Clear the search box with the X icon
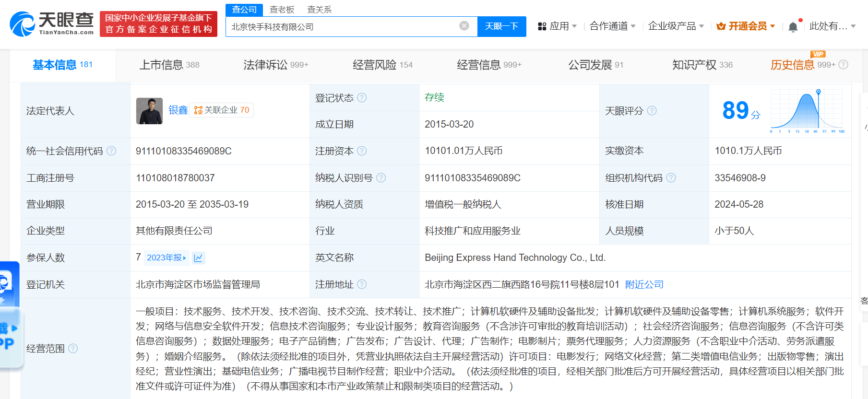Image resolution: width=868 pixels, height=399 pixels. coord(464,26)
